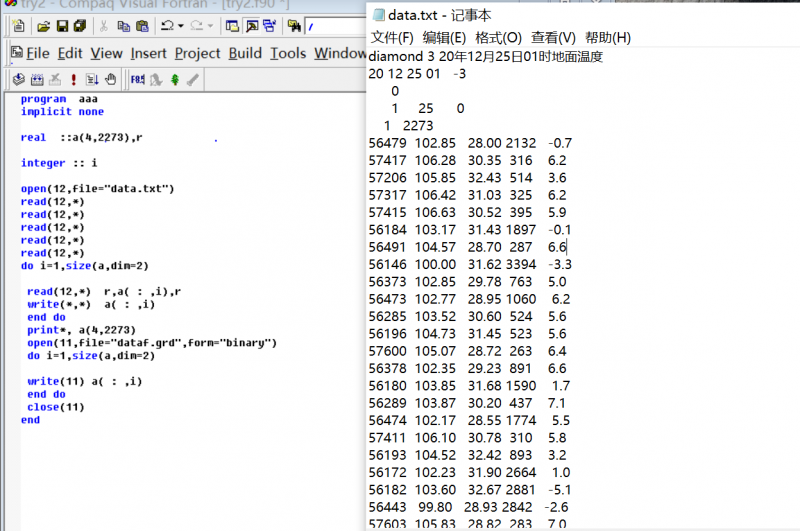Open the Find combo box in toolbar
The height and width of the screenshot is (531, 800).
tap(335, 26)
